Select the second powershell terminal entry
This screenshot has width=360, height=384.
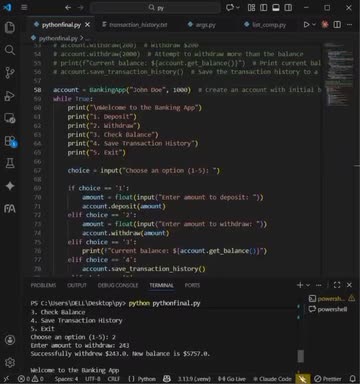tap(328, 309)
